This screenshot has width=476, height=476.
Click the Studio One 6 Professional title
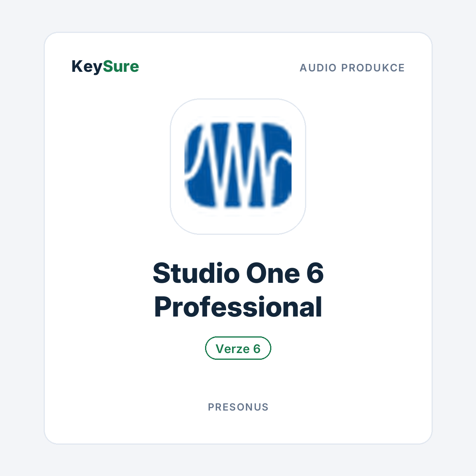(238, 290)
